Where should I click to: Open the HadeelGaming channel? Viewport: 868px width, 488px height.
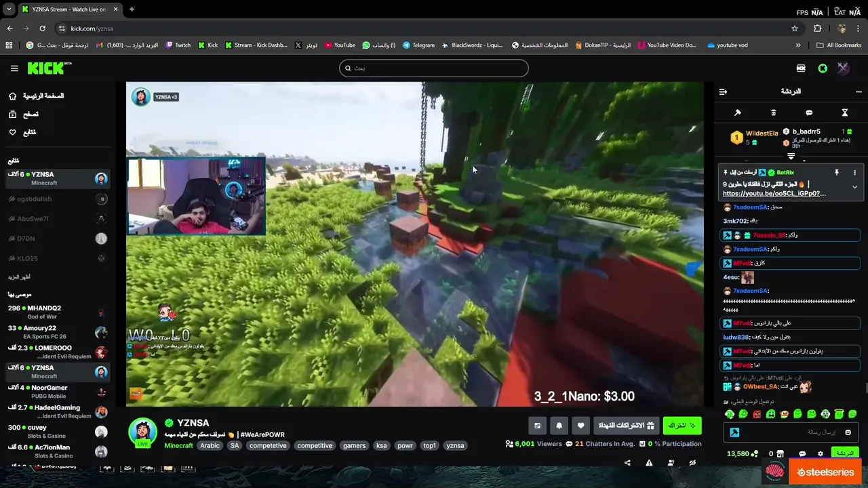(x=57, y=412)
